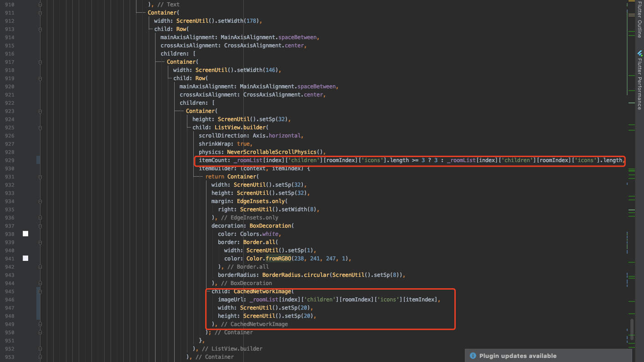Image resolution: width=644 pixels, height=362 pixels.
Task: Collapse the Container block at line 911
Action: [40, 13]
